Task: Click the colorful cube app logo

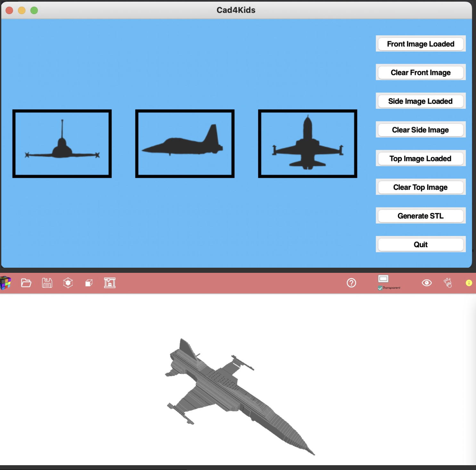Action: click(5, 283)
